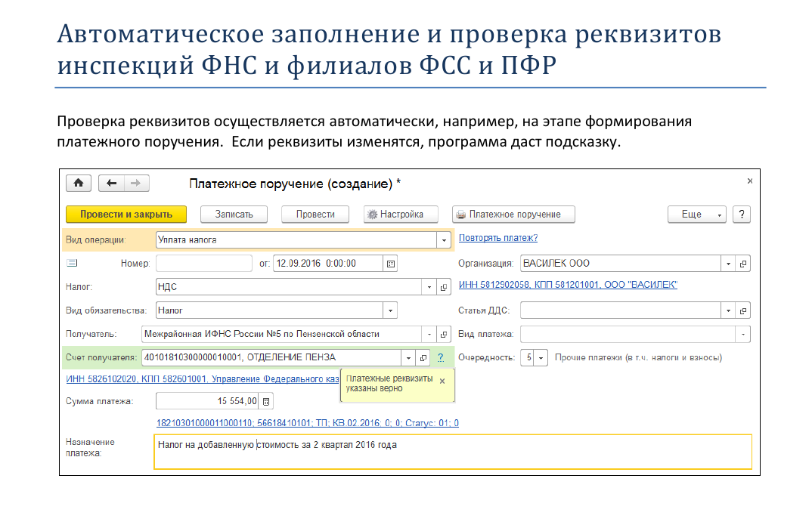Edit Сумма платежа amount field
The height and width of the screenshot is (525, 812).
coord(207,401)
